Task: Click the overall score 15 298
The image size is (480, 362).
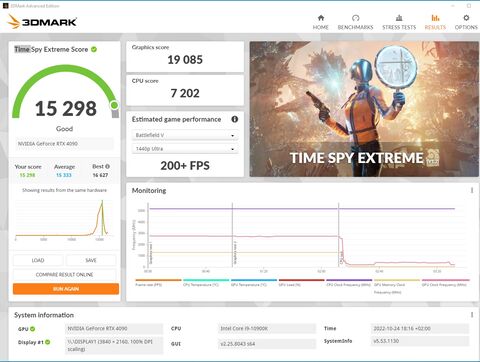Action: (x=66, y=108)
